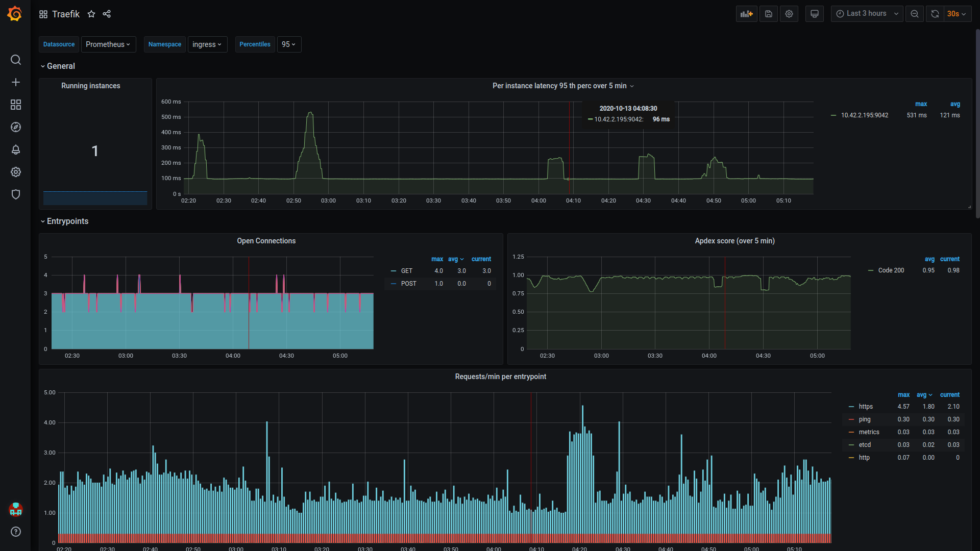
Task: Collapse the General row section
Action: pos(60,66)
